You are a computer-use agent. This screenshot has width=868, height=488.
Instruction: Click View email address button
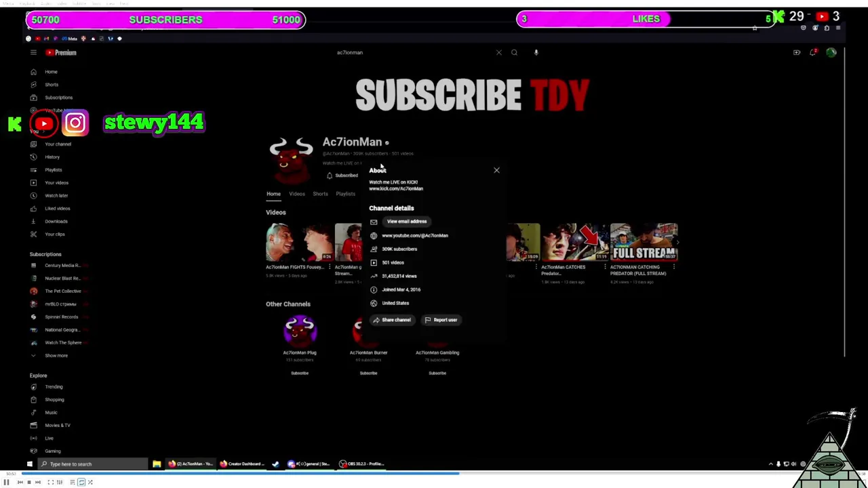407,222
